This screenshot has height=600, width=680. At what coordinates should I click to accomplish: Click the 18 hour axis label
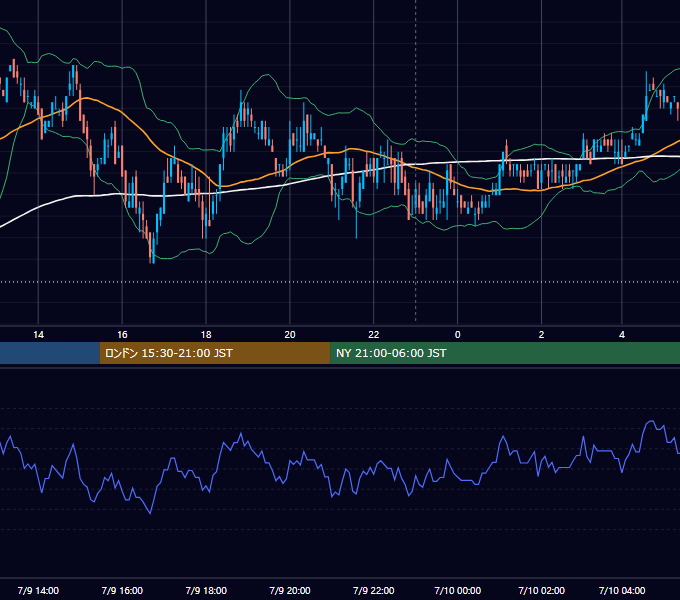(x=206, y=335)
